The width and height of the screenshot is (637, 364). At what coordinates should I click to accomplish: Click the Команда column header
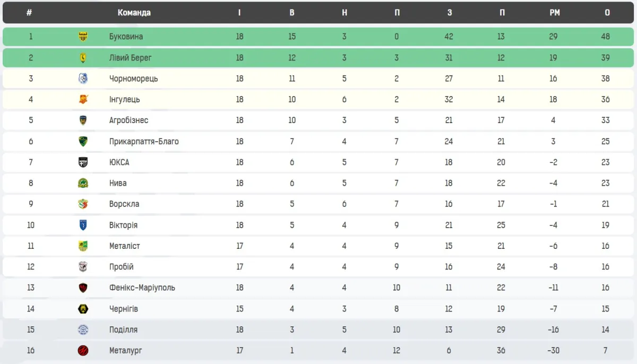tap(134, 13)
